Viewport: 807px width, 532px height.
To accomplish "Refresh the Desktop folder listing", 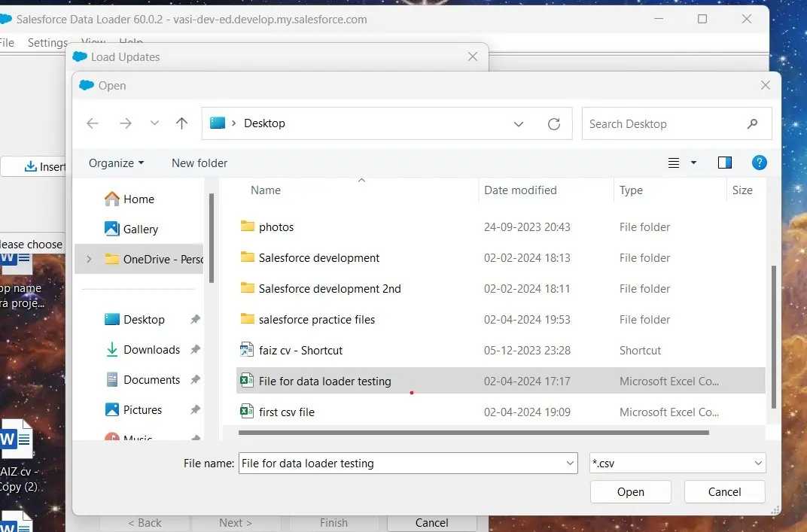I will [x=554, y=124].
